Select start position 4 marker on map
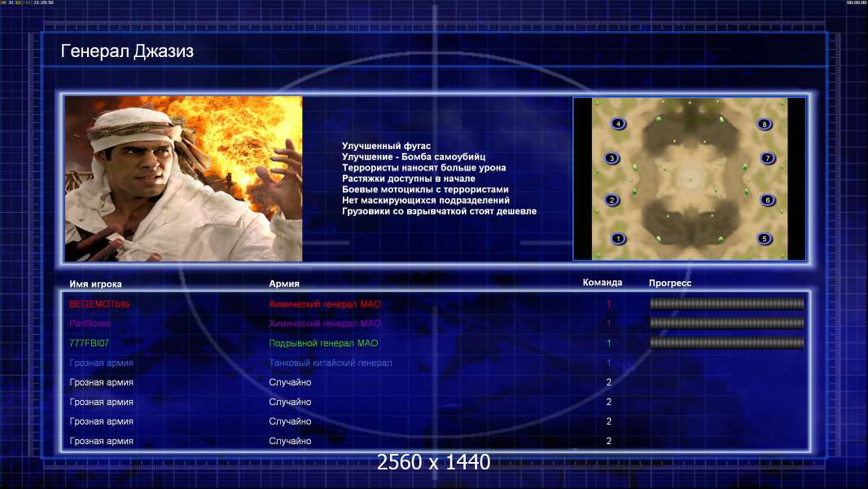 tap(618, 124)
